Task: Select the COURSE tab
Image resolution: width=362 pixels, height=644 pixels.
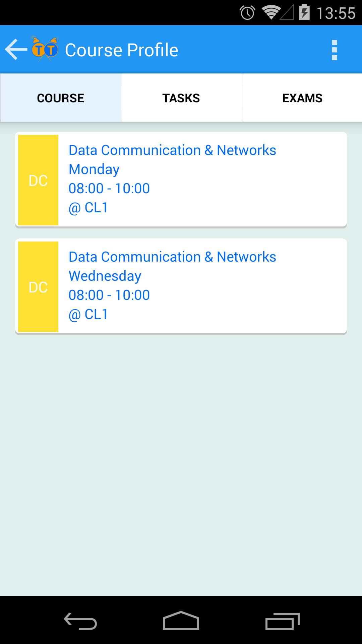Action: click(x=61, y=98)
